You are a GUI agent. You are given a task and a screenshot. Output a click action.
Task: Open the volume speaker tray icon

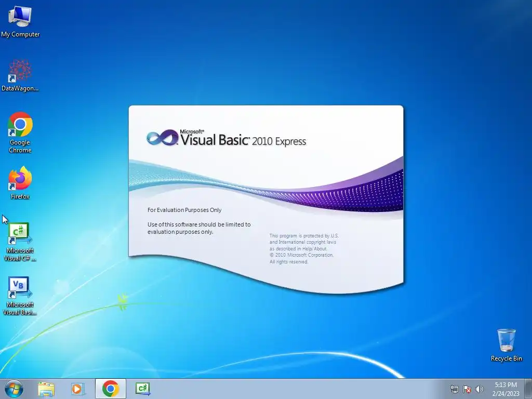coord(479,389)
